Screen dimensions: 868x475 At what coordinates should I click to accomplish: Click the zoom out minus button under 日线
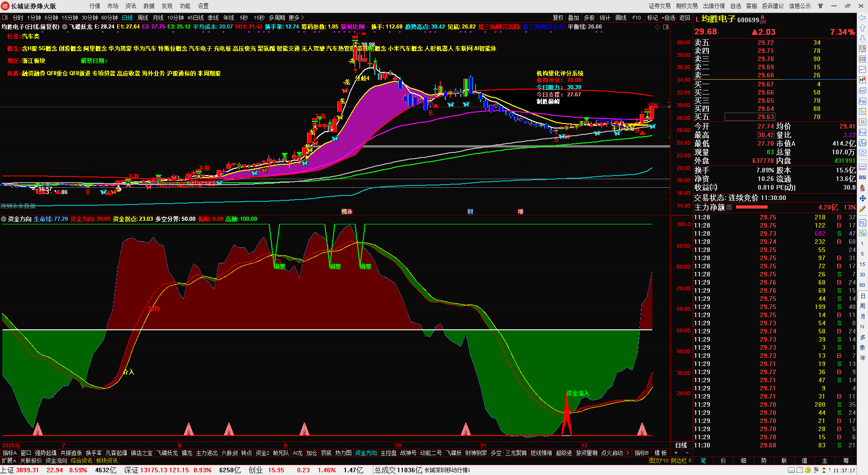(687, 453)
